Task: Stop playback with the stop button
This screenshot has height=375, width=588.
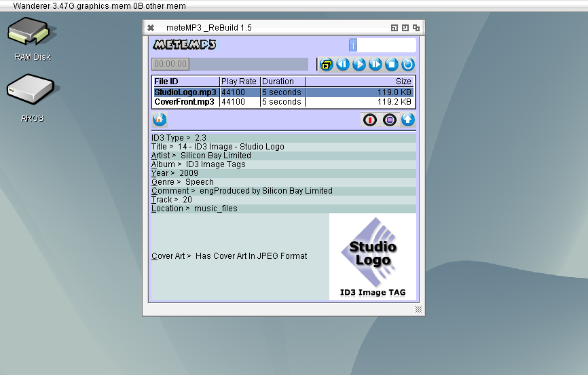Action: point(392,65)
